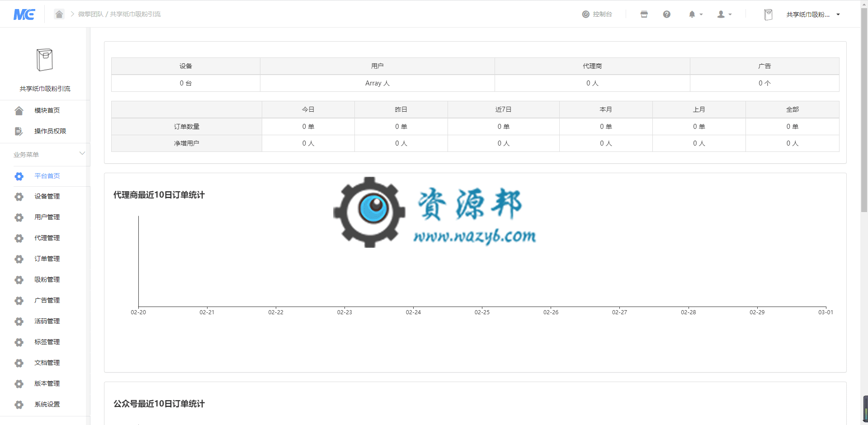Open notifications bell dropdown
Viewport: 868px width, 425px height.
point(695,14)
